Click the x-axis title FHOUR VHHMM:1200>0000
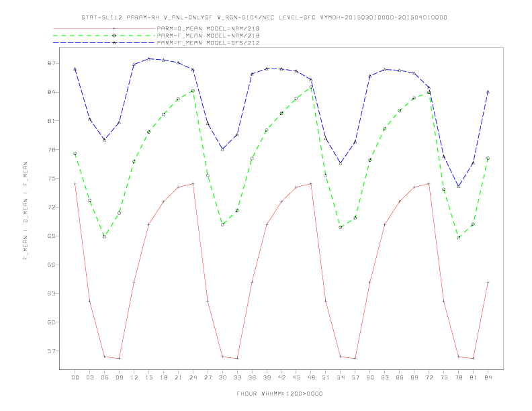Viewport: 532px width, 411px height. coord(279,394)
